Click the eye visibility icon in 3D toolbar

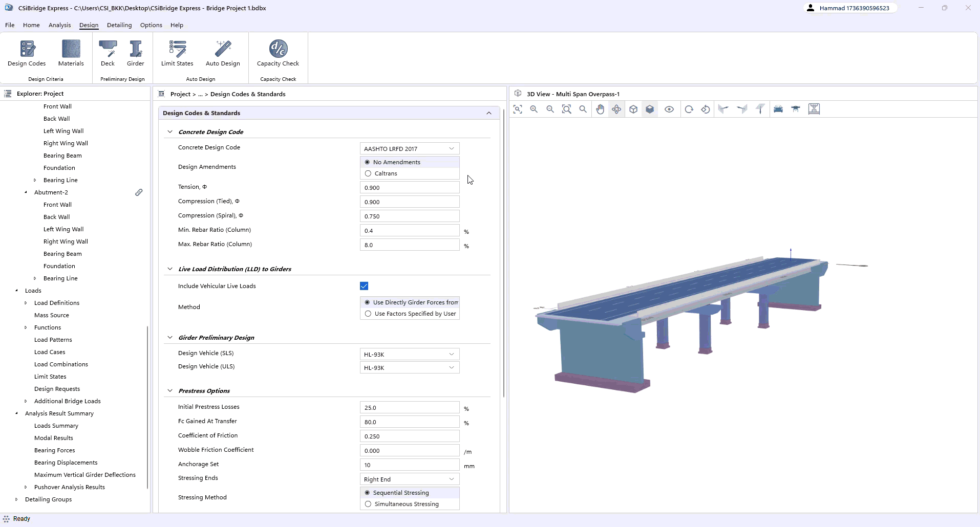(x=669, y=109)
